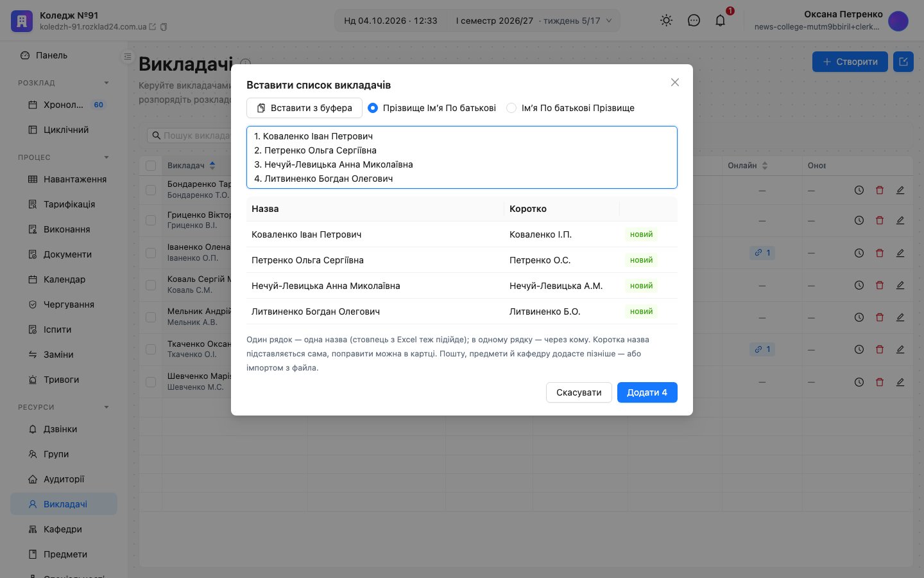Delete the Бондаренко row with trash icon
This screenshot has width=924, height=578.
pos(880,190)
